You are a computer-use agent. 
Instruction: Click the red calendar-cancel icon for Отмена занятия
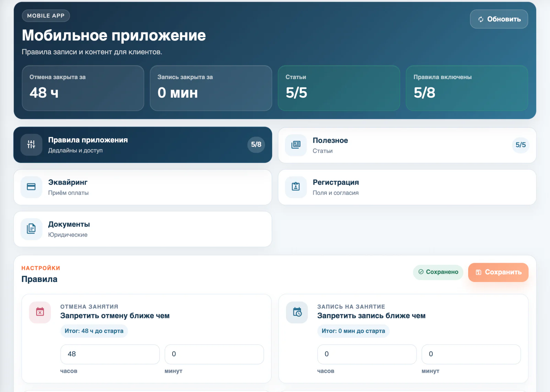40,312
